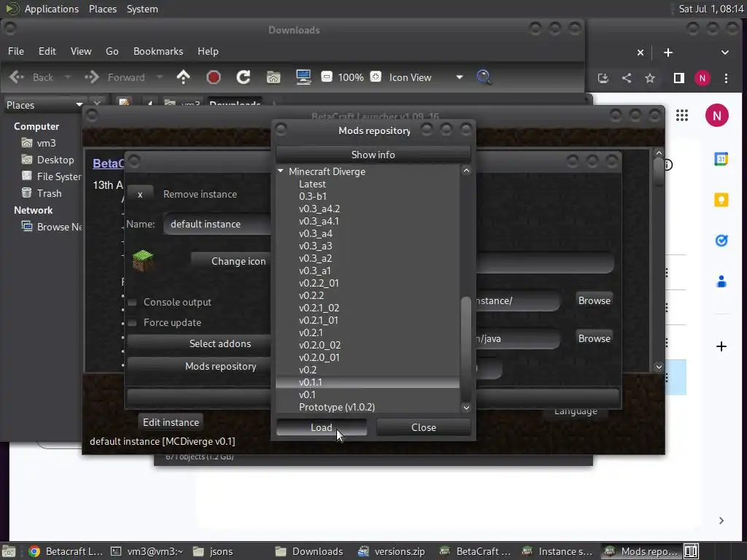Open the System menu in top panel

(142, 9)
